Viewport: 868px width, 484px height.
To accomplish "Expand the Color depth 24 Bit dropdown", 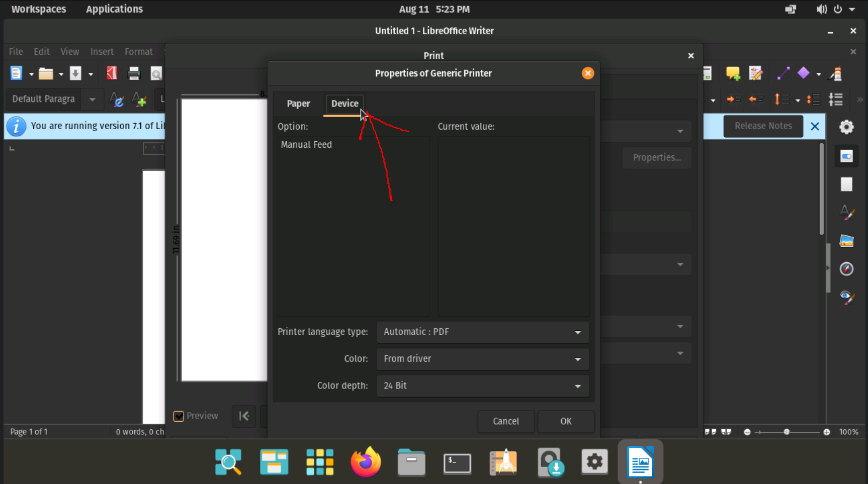I will click(482, 386).
